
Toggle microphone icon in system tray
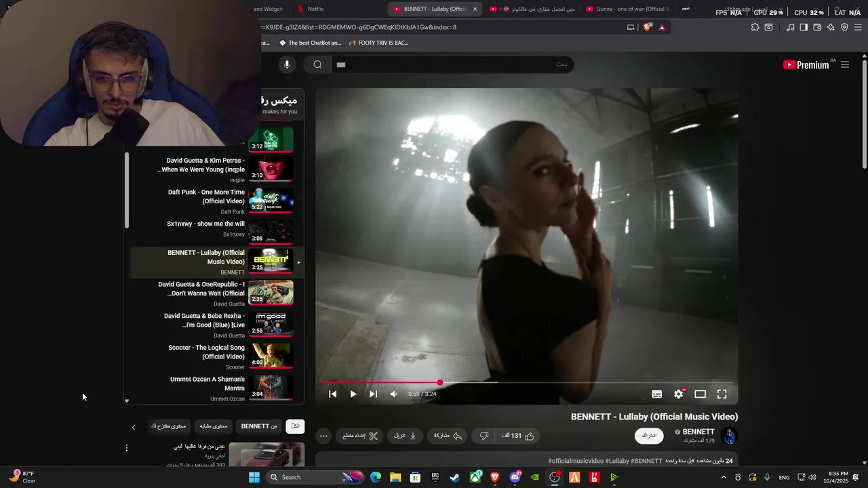click(x=767, y=477)
